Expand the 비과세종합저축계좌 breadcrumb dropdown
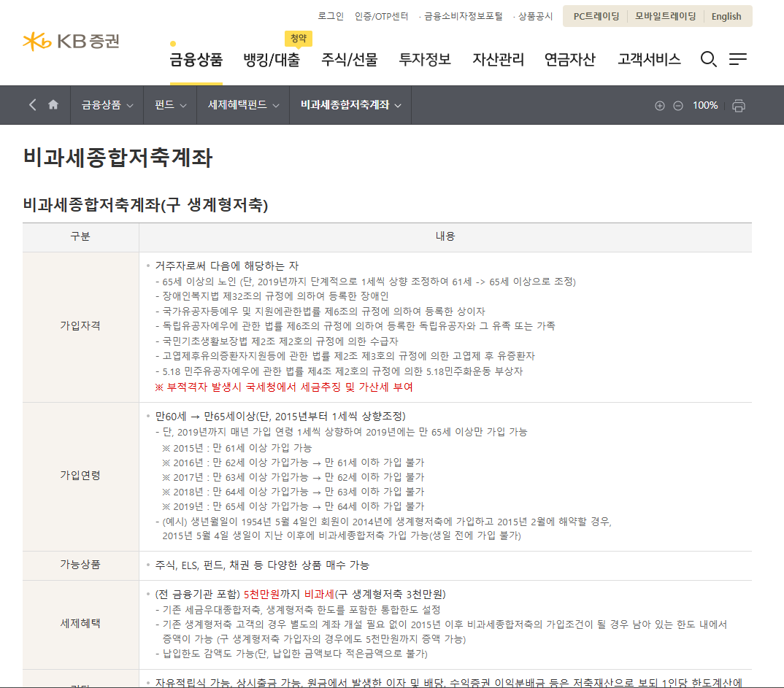The width and height of the screenshot is (784, 688). click(350, 105)
